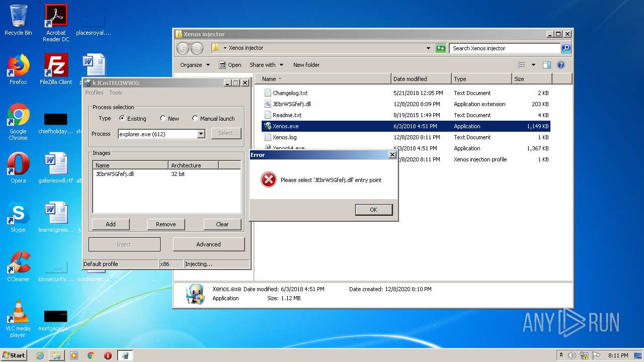Open media player taskbar icon
Image resolution: width=644 pixels, height=362 pixels.
point(74,355)
